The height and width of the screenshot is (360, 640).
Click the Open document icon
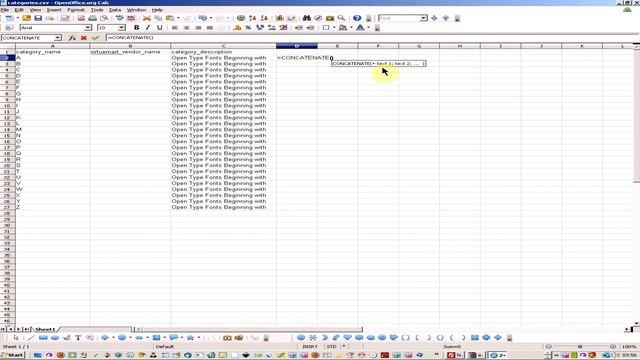click(27, 18)
